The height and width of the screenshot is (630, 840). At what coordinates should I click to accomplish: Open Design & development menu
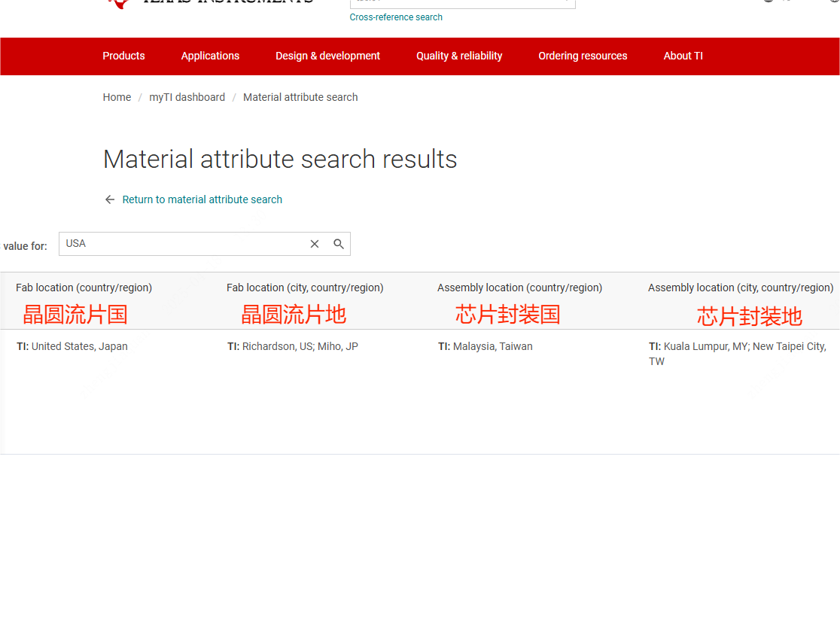(328, 56)
